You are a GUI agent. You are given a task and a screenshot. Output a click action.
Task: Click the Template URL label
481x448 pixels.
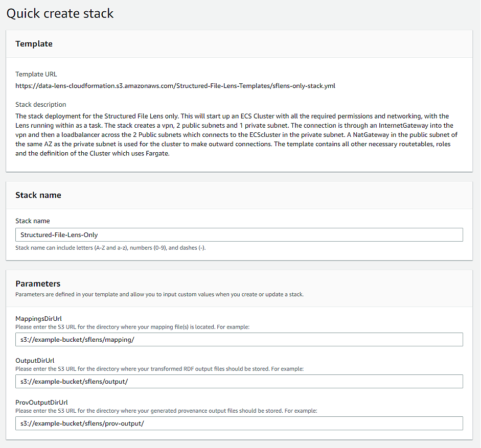pyautogui.click(x=36, y=74)
